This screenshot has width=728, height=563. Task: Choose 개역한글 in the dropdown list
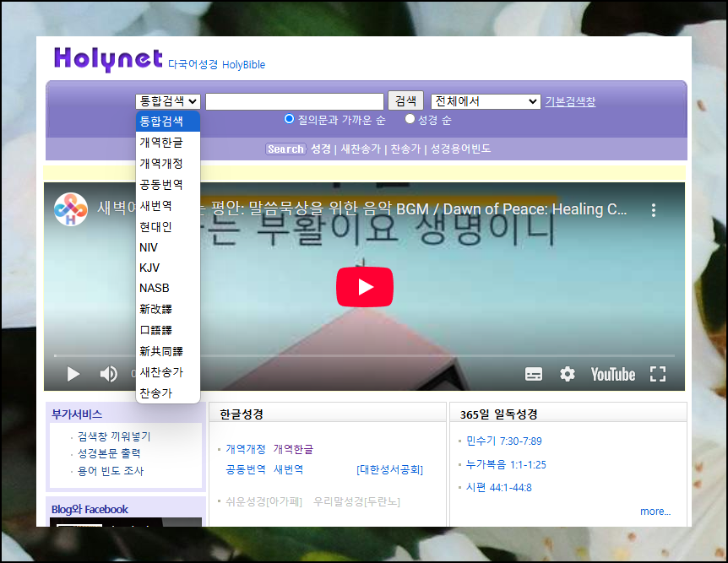(168, 143)
